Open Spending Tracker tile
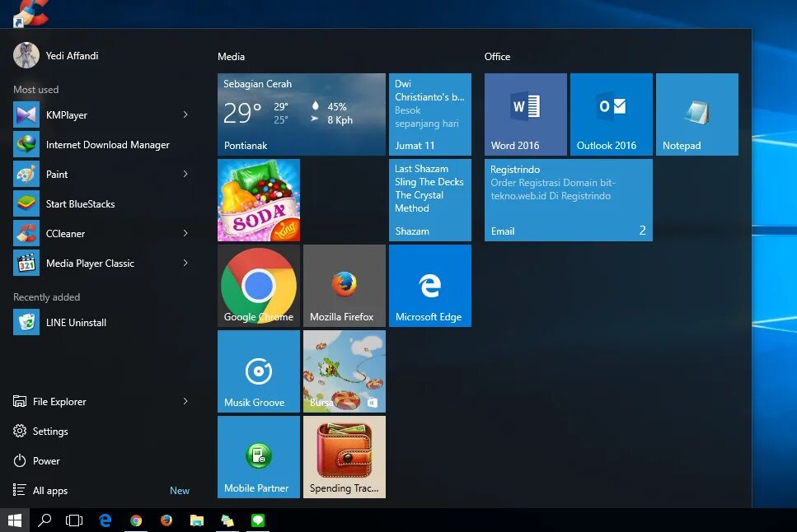Viewport: 797px width, 532px height. click(345, 457)
